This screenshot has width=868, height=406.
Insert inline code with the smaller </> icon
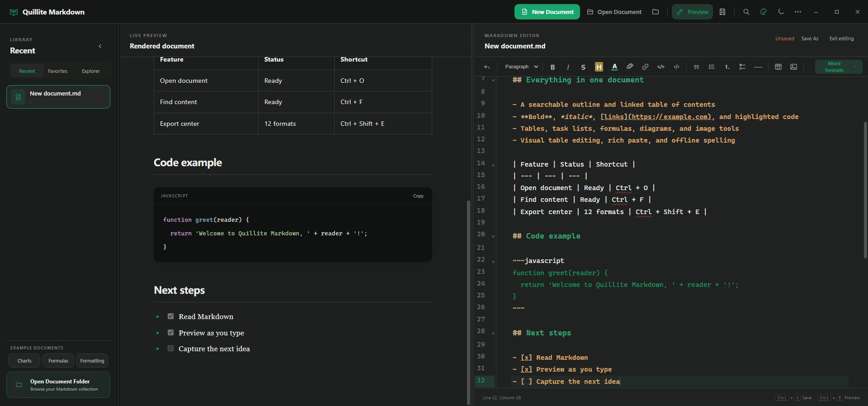tap(676, 67)
